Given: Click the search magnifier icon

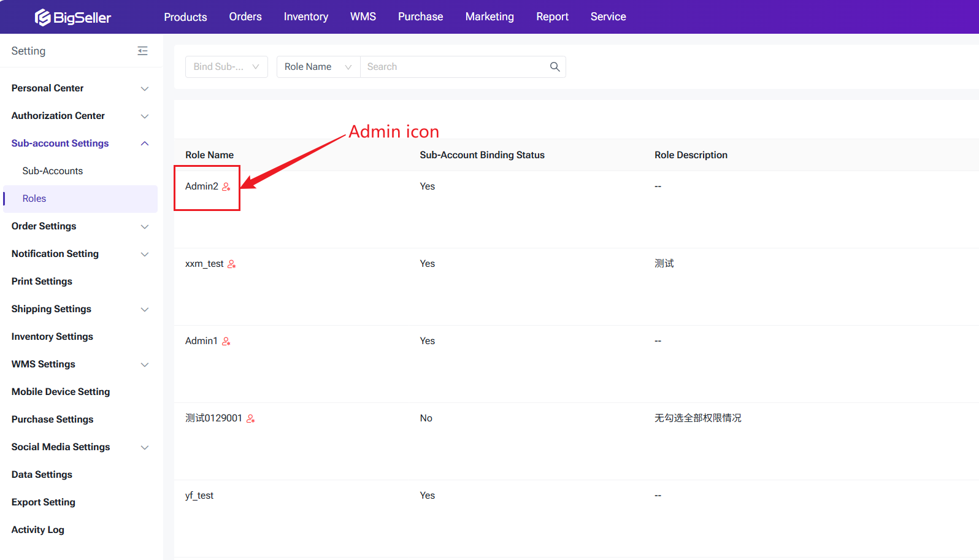Looking at the screenshot, I should click(x=555, y=67).
